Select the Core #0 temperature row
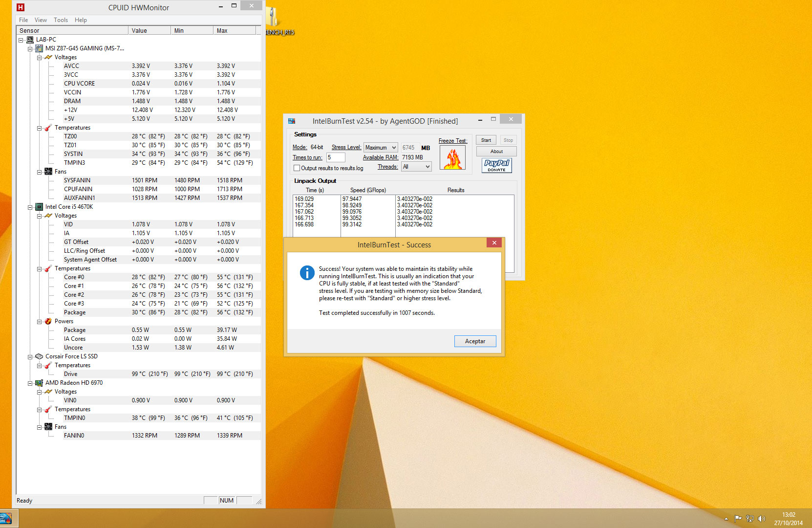 (162, 277)
